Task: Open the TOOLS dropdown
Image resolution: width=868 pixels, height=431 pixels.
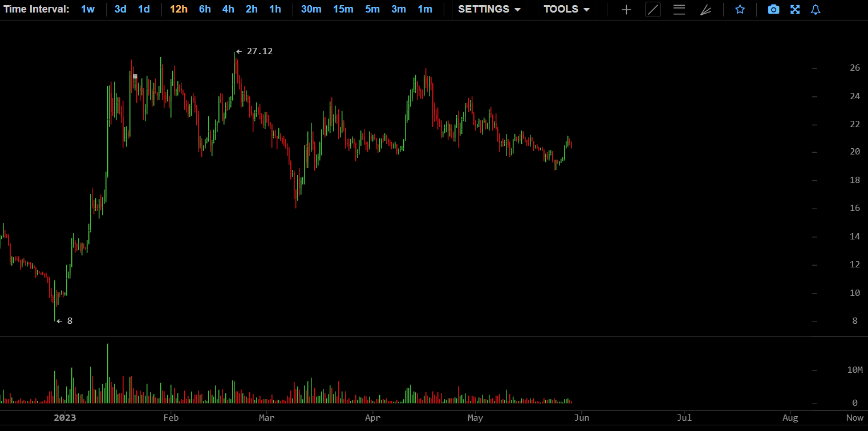Action: 566,9
